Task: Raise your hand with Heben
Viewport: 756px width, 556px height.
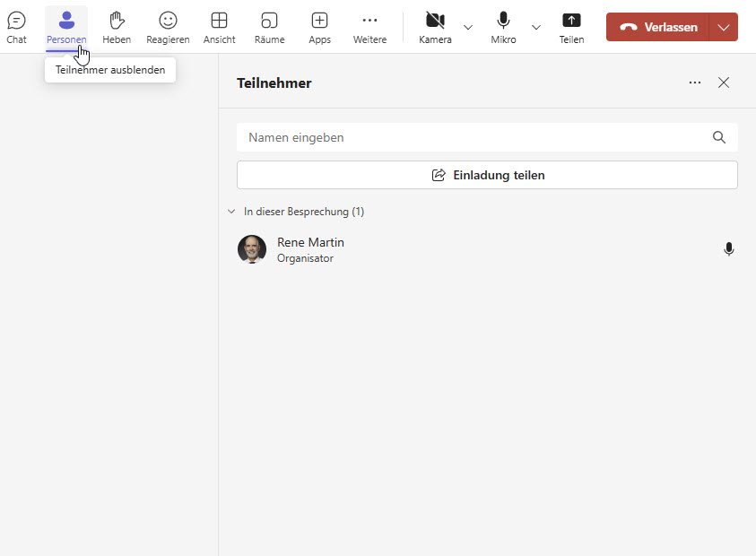Action: coord(117,28)
